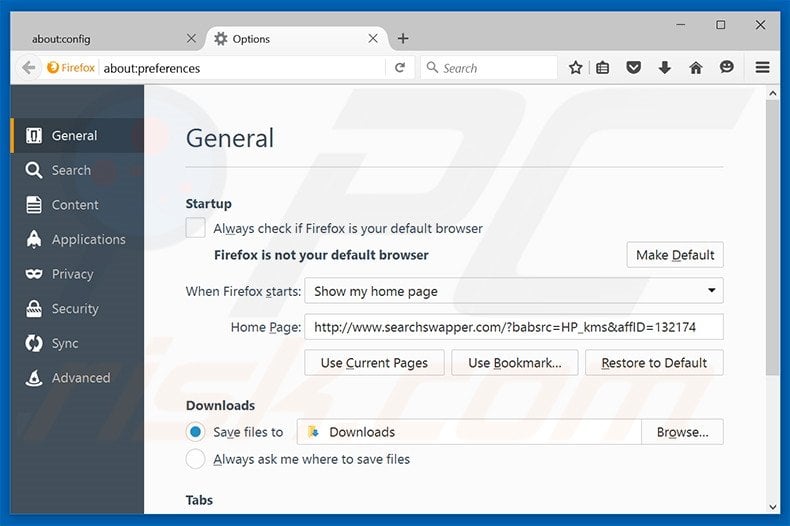Click Use Current Pages button
Viewport: 790px width, 526px height.
[374, 363]
